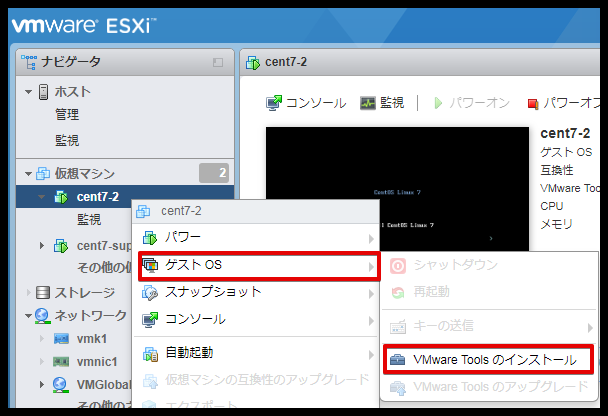
Task: Select パワー in the context menu
Action: pos(256,237)
